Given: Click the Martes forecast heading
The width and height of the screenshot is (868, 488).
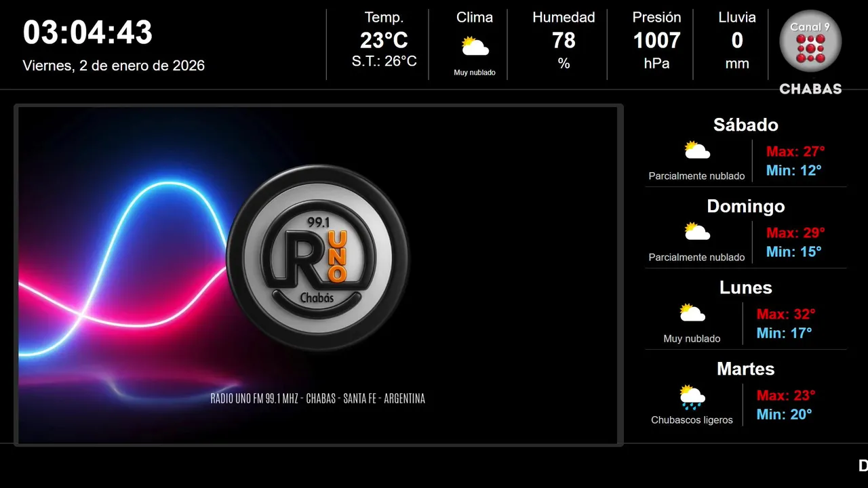Looking at the screenshot, I should pos(746,369).
